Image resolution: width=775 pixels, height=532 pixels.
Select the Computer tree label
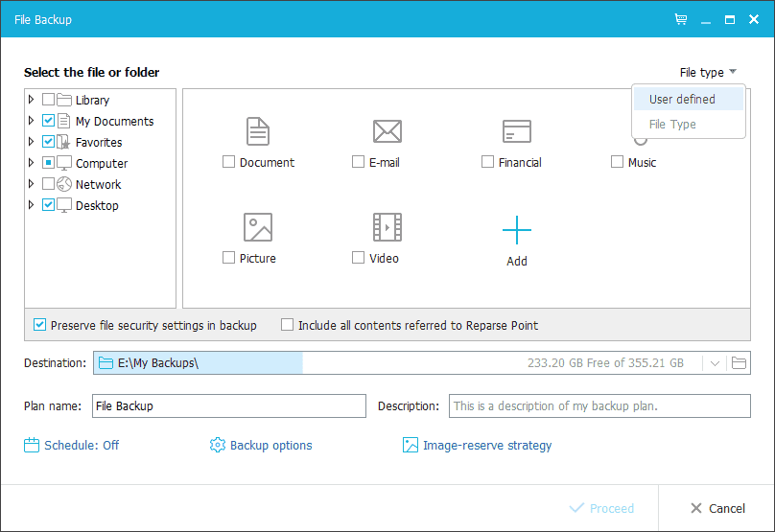(102, 163)
